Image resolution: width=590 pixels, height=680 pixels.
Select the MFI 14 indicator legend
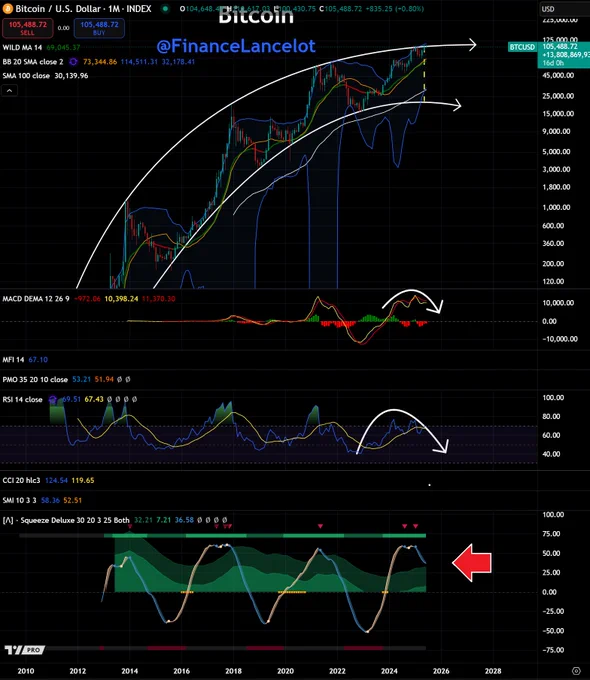[x=13, y=360]
